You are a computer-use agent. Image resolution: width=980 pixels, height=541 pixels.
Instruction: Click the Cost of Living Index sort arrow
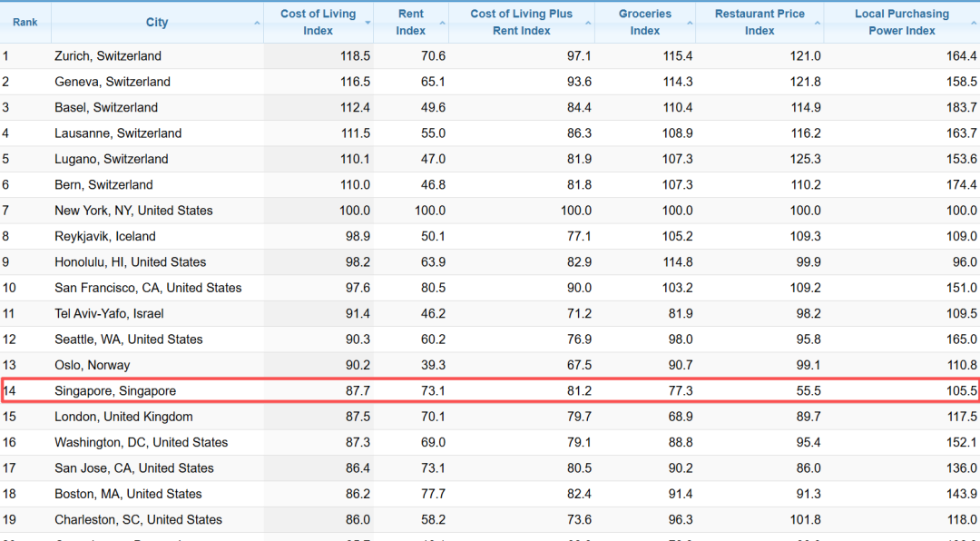click(367, 22)
